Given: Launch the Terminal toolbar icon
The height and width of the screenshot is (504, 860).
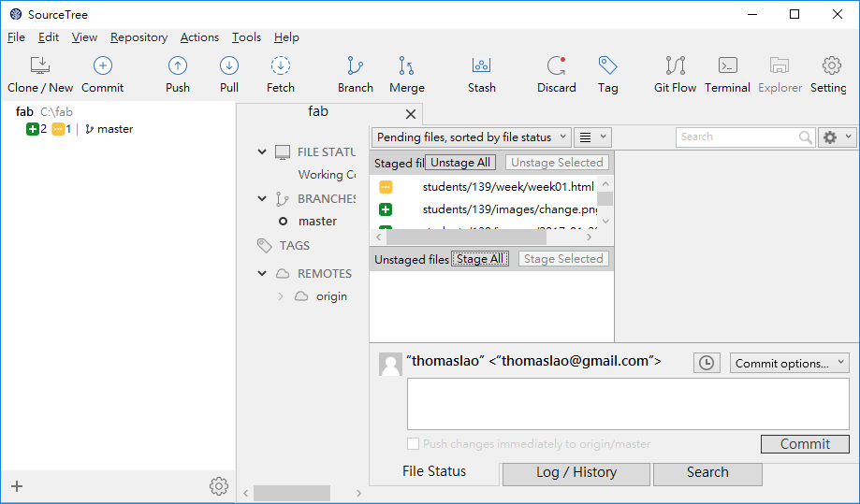Looking at the screenshot, I should pyautogui.click(x=727, y=65).
